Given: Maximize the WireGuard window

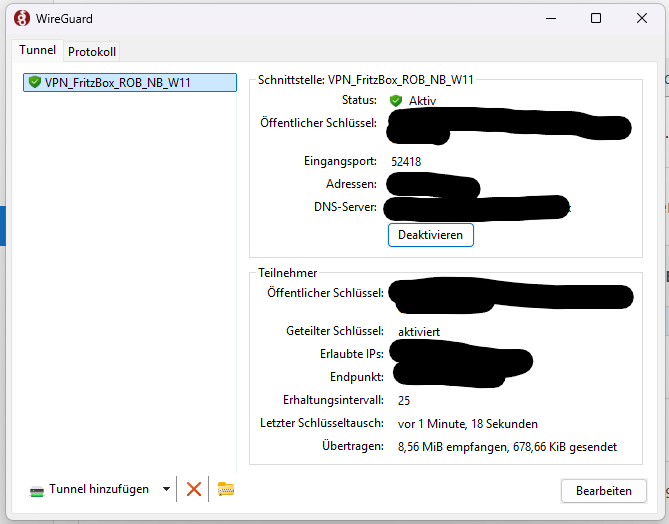Looking at the screenshot, I should coord(596,18).
